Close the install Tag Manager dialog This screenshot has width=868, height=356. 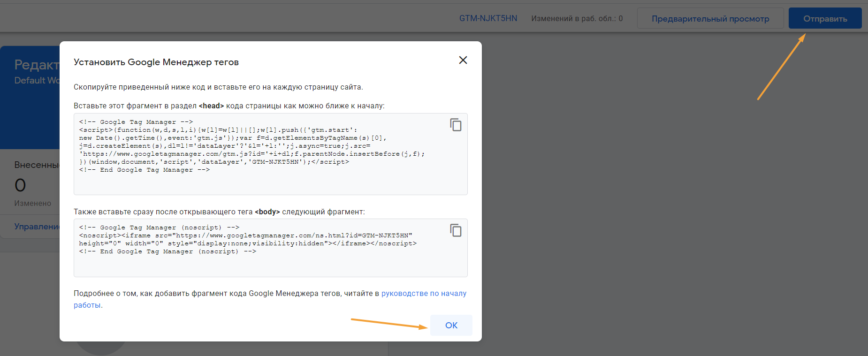point(463,60)
